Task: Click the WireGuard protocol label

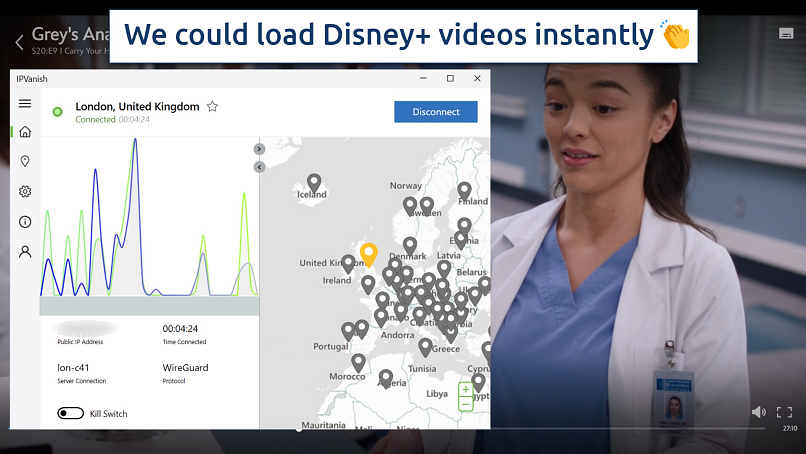Action: [x=186, y=368]
